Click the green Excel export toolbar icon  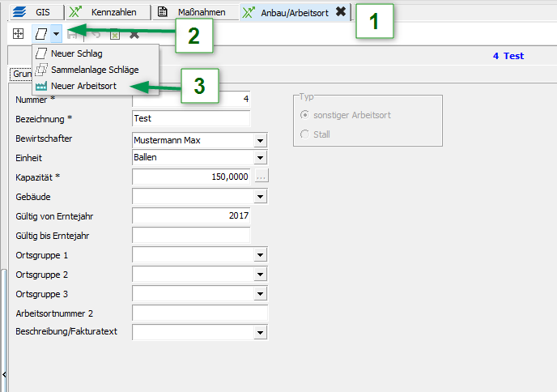115,34
